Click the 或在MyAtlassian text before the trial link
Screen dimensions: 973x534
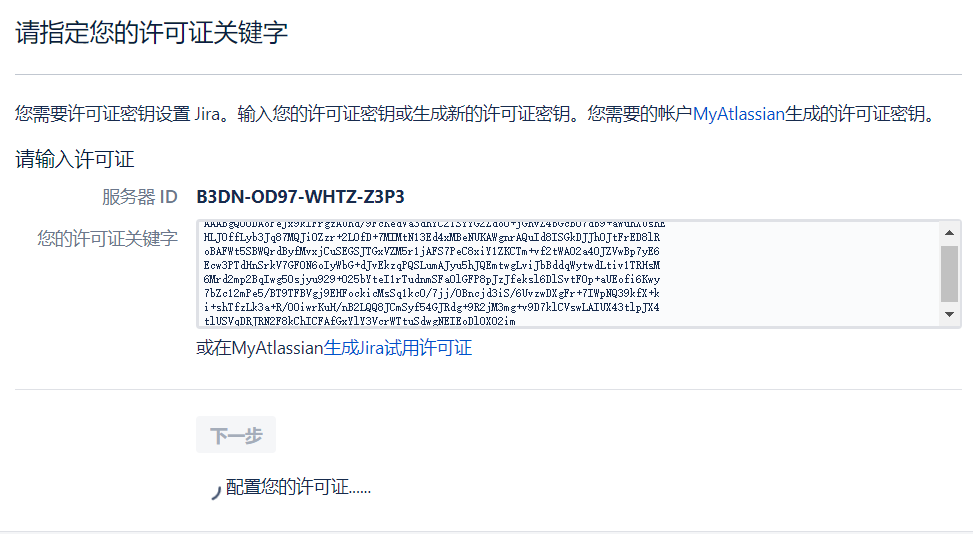260,348
